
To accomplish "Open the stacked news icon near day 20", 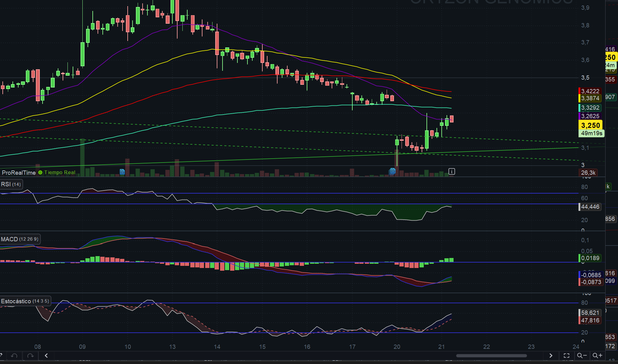I will click(392, 171).
